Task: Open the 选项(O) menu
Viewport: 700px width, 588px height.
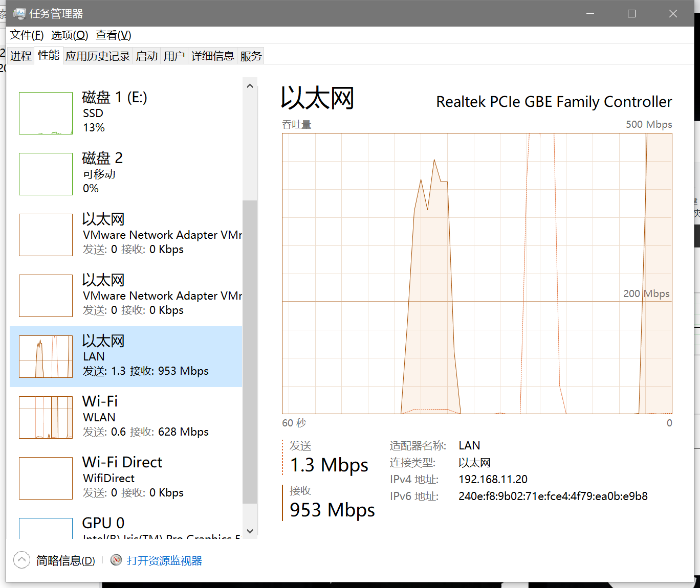Action: tap(70, 35)
